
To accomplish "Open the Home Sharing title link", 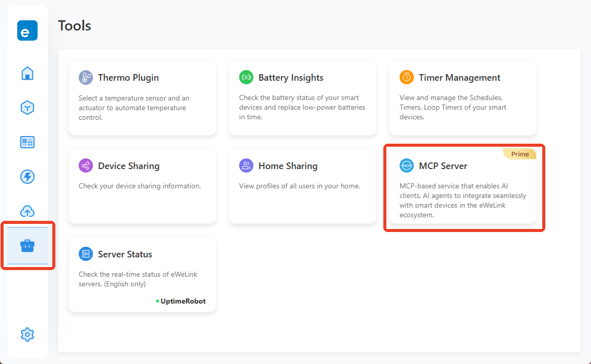I will [x=288, y=166].
